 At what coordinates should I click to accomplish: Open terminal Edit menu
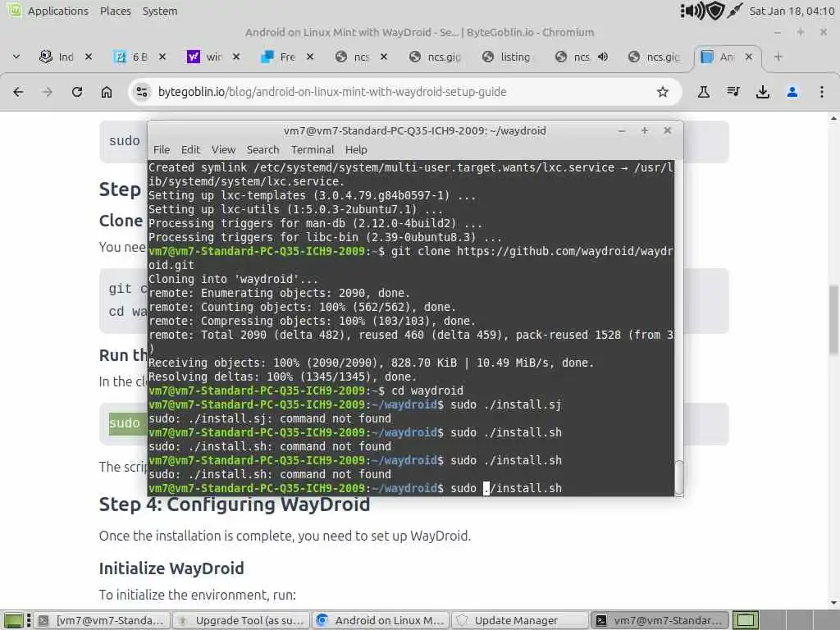point(190,149)
